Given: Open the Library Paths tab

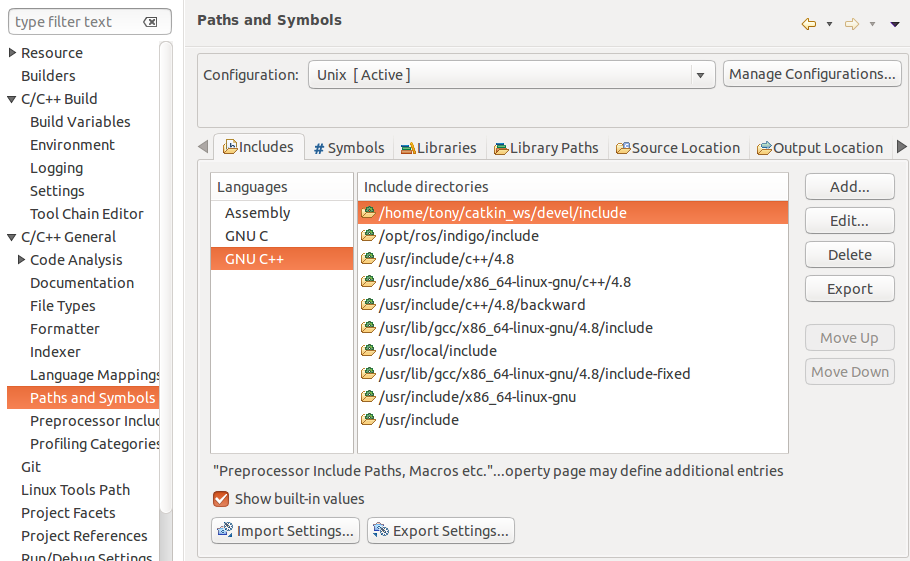Looking at the screenshot, I should (546, 148).
